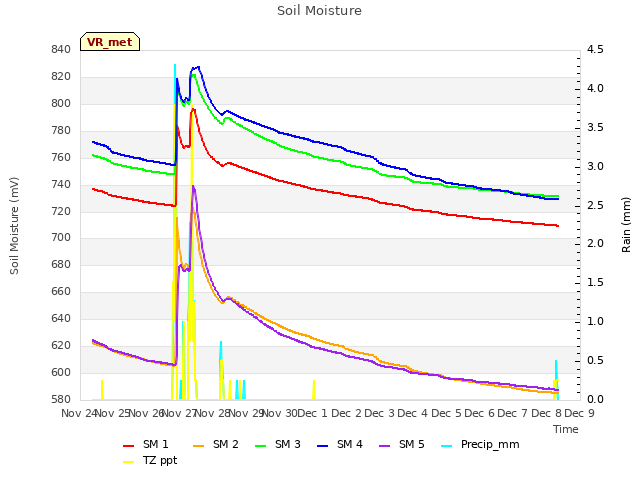Click the 620 left axis value
The height and width of the screenshot is (480, 640).
(61, 345)
